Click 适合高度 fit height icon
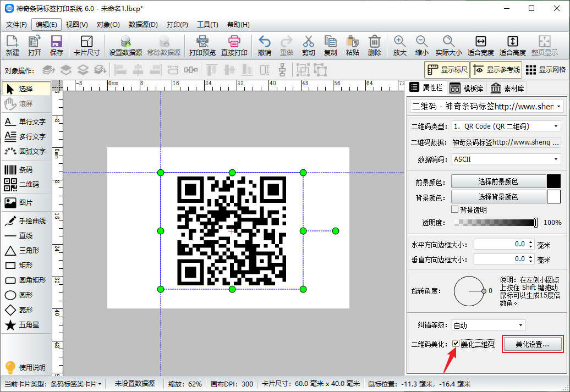 [513, 46]
